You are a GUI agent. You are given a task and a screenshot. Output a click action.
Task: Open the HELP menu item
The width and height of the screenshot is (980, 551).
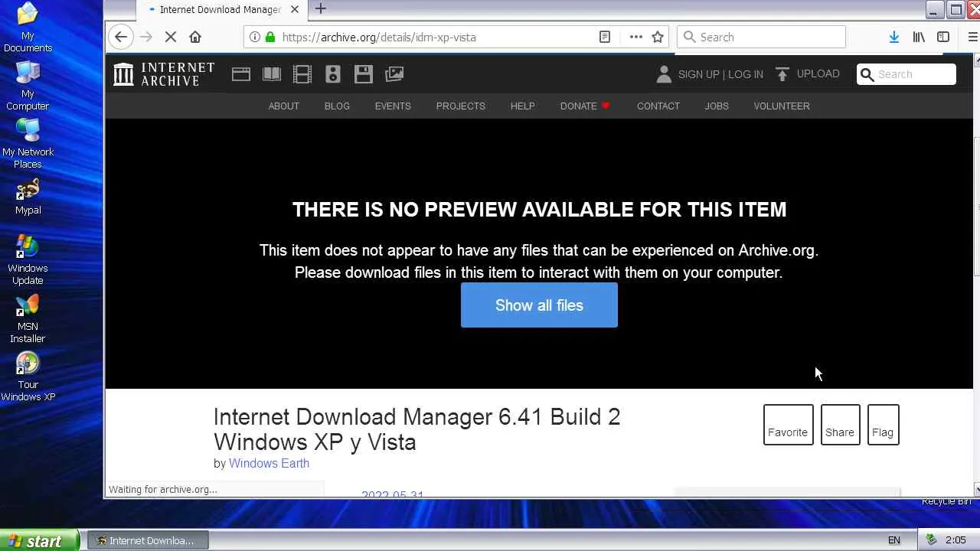tap(523, 106)
